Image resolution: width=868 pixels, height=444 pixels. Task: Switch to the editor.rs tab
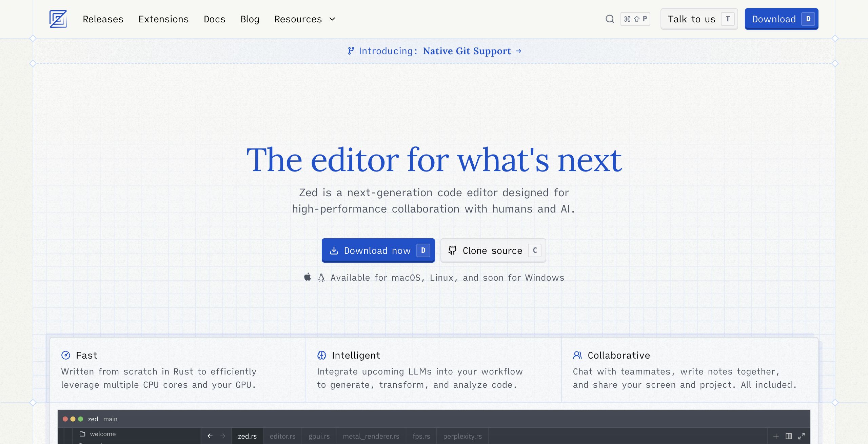pyautogui.click(x=282, y=436)
